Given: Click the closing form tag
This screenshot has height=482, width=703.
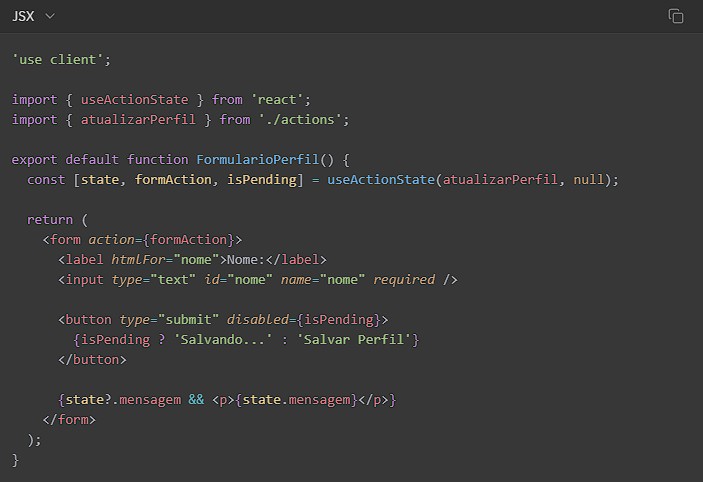Looking at the screenshot, I should point(69,419).
